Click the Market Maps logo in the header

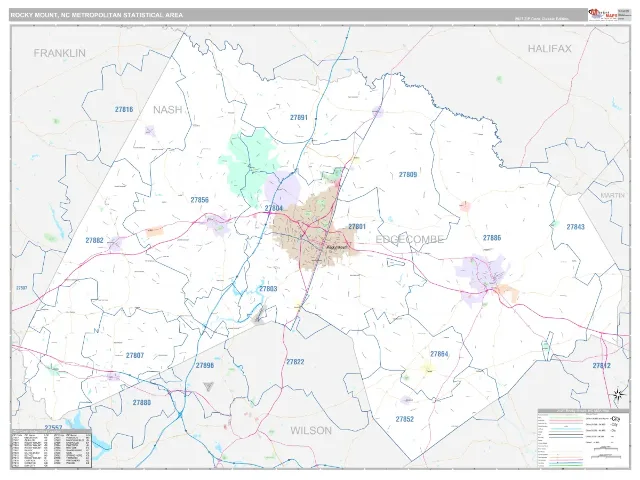point(602,15)
